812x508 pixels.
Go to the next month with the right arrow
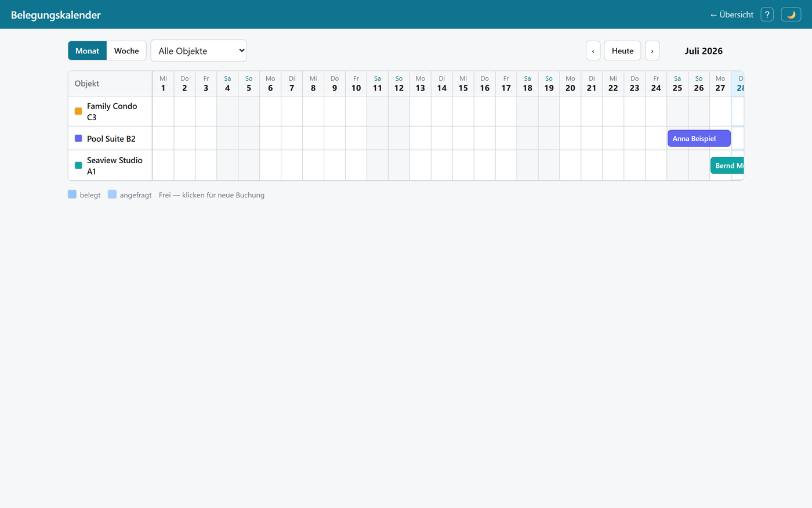pyautogui.click(x=652, y=51)
